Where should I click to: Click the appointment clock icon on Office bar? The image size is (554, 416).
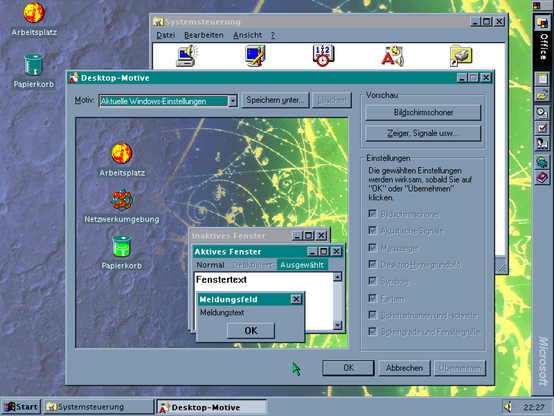pos(543,112)
